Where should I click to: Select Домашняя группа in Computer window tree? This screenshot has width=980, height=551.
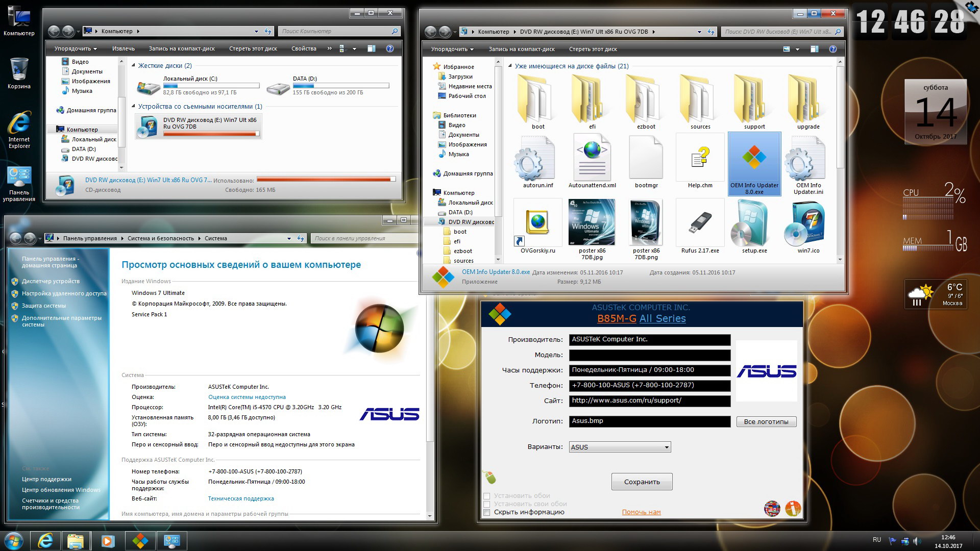(x=91, y=110)
